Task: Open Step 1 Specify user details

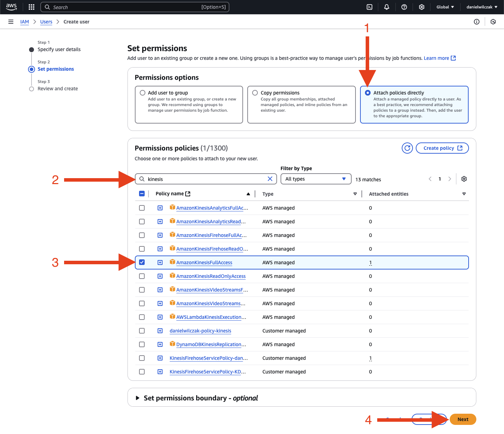Action: tap(59, 49)
